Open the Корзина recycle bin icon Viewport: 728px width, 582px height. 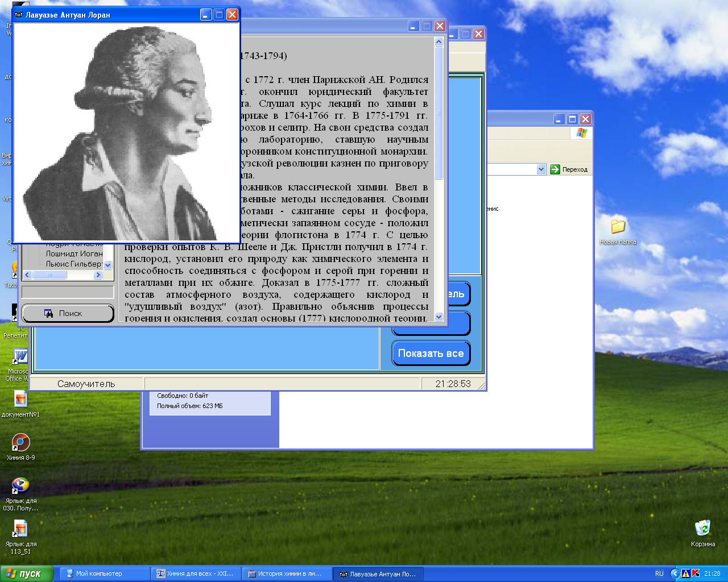(703, 533)
